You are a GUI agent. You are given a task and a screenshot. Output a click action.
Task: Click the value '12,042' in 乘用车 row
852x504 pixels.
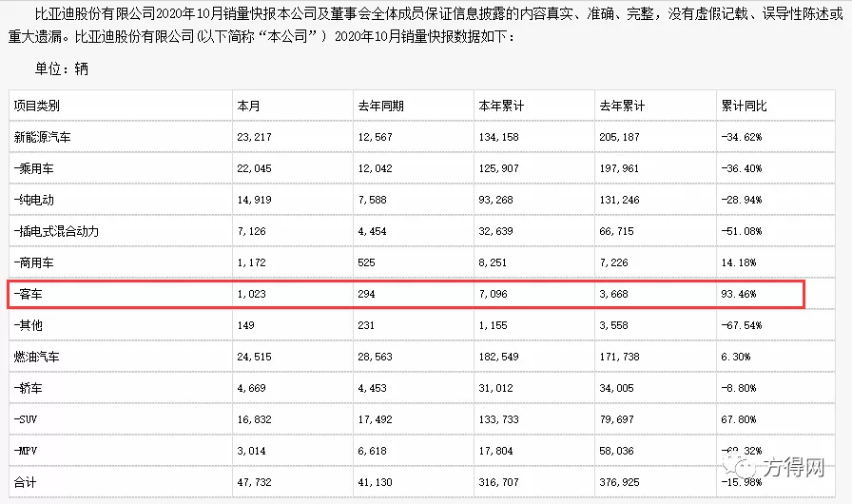[x=375, y=169]
